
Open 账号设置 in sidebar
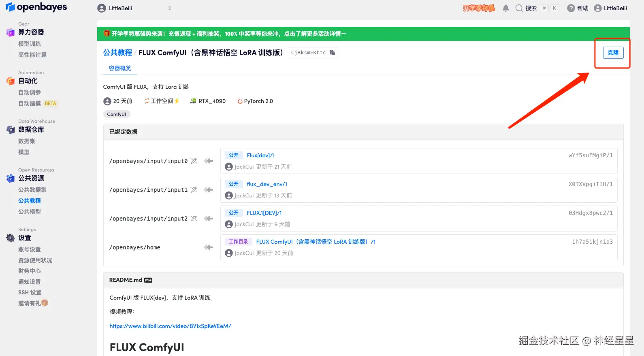(x=30, y=249)
